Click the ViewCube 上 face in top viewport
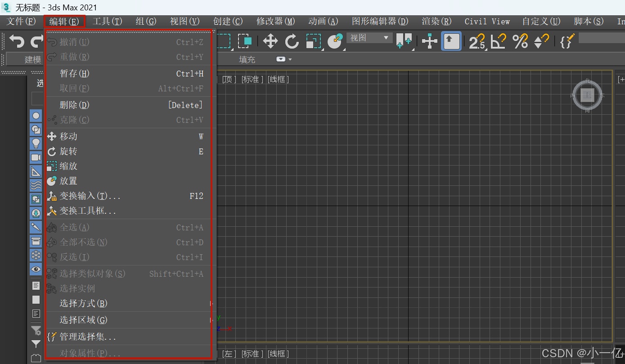 (587, 95)
